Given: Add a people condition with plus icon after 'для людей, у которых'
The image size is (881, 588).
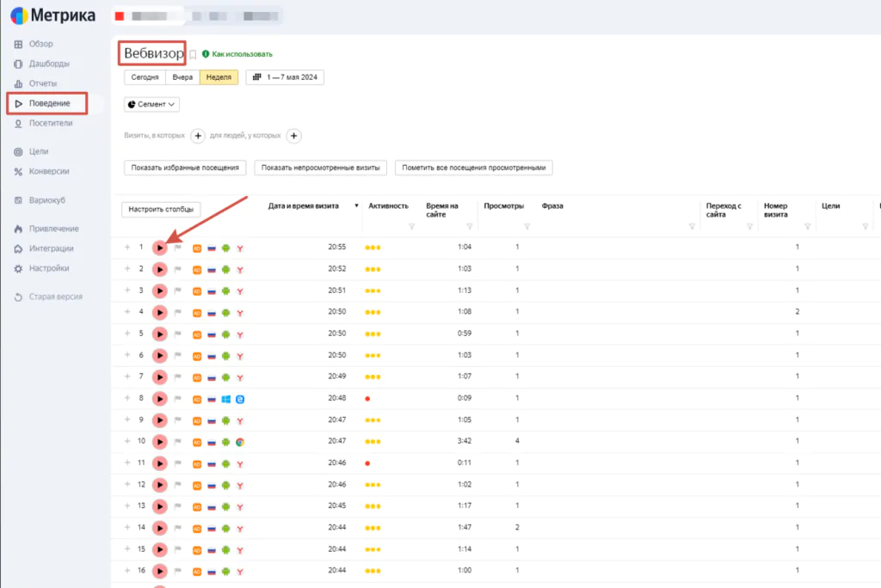Looking at the screenshot, I should click(x=293, y=136).
